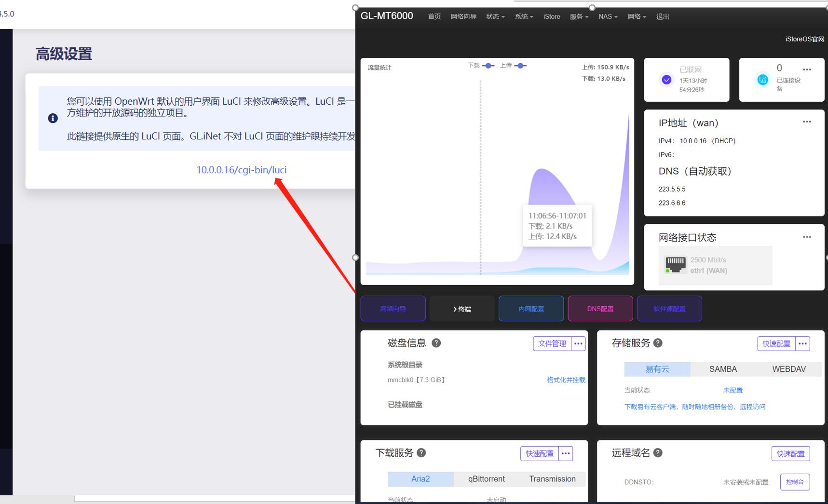Open the 10.0.0.16/cgi-bin/luci link
The width and height of the screenshot is (828, 504).
(242, 170)
